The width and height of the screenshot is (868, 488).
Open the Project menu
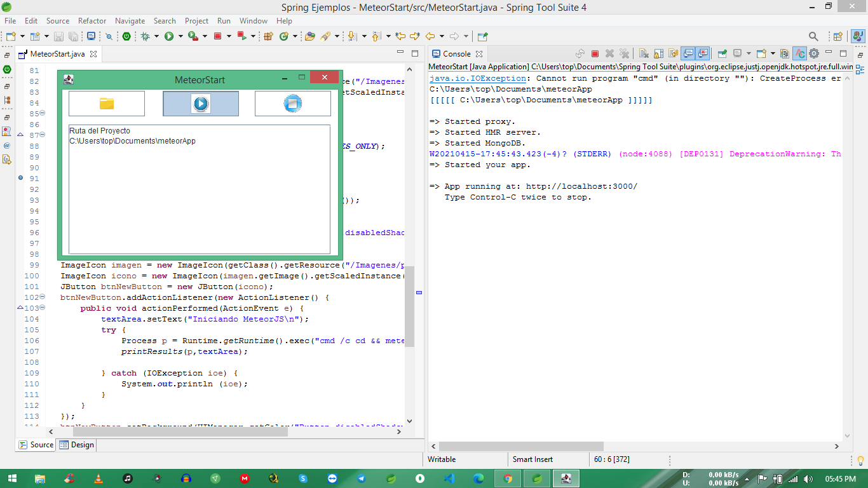(196, 21)
